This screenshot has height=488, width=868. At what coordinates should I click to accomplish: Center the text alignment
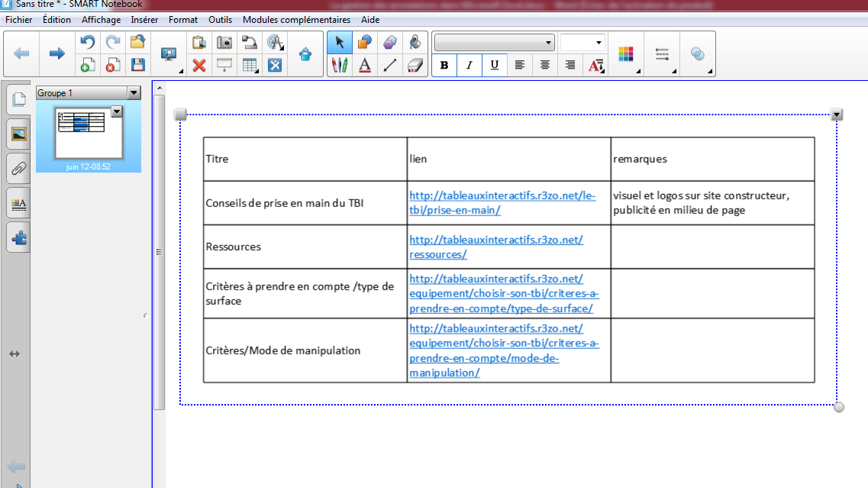pos(545,66)
